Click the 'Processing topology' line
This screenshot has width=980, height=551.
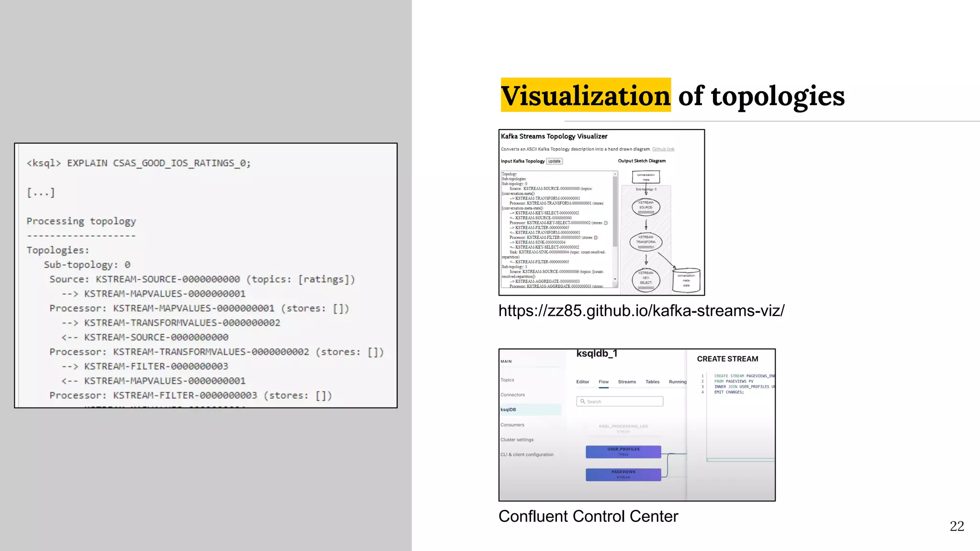pyautogui.click(x=81, y=221)
